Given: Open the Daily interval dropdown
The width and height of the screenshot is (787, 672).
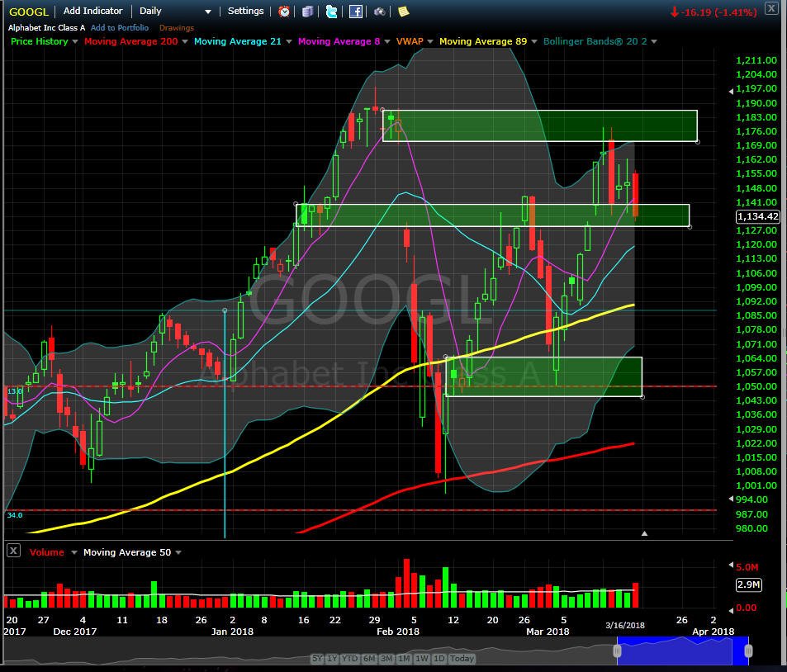Looking at the screenshot, I should coord(175,11).
